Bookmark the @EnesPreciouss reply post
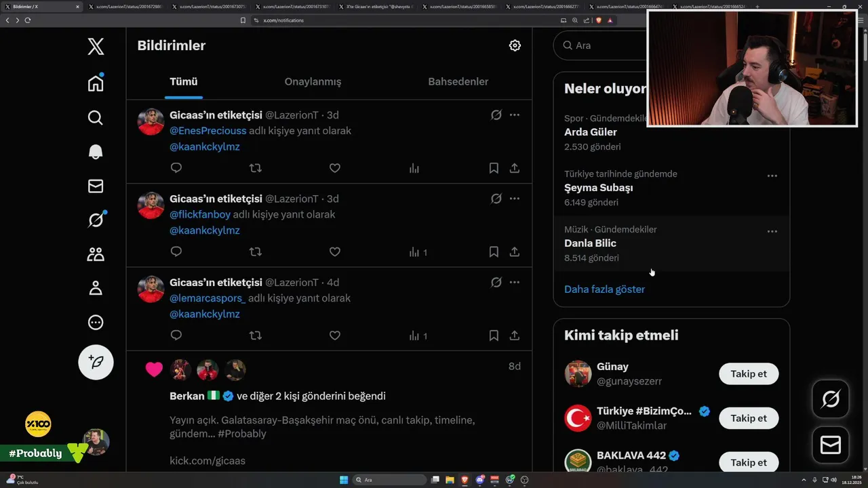This screenshot has height=488, width=868. tap(494, 168)
